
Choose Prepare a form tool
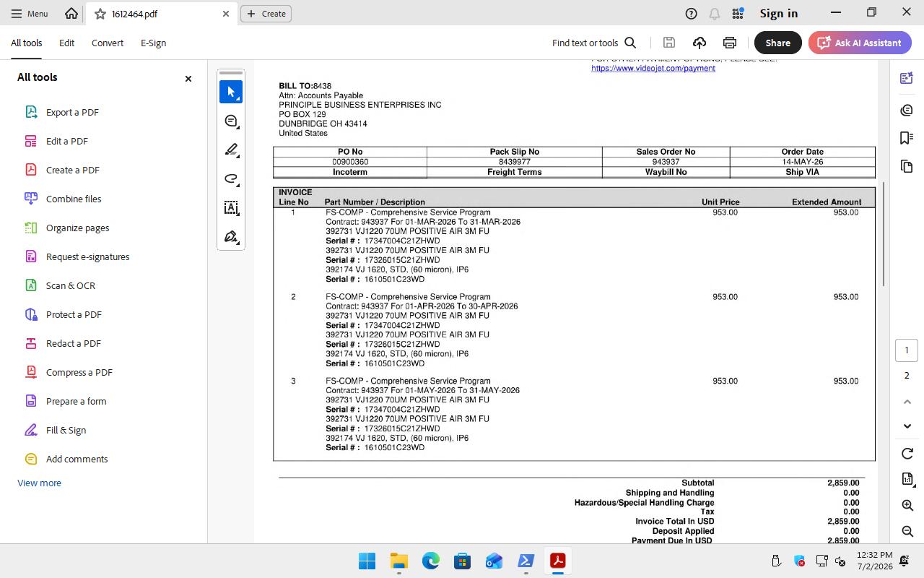tap(76, 401)
